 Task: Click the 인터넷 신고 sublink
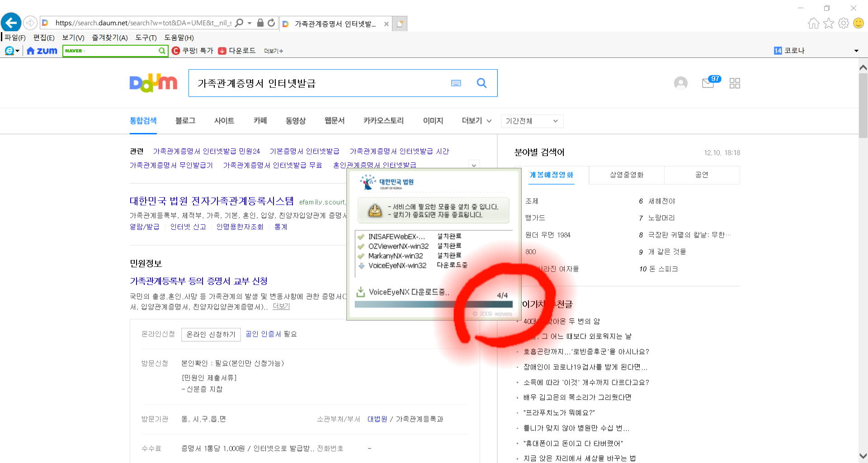(x=188, y=227)
